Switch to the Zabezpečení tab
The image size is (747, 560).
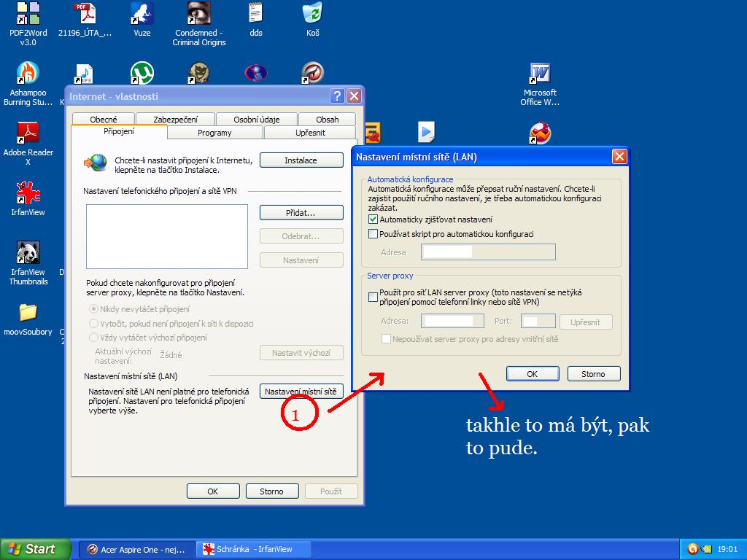point(175,119)
